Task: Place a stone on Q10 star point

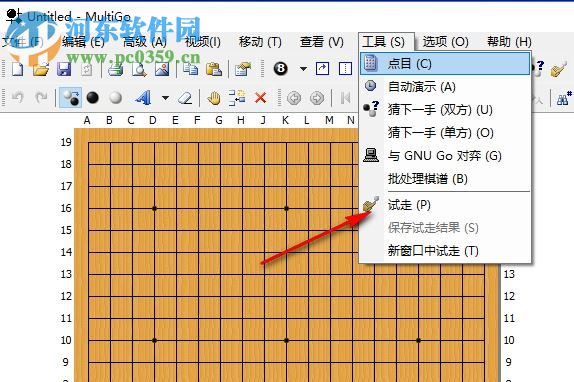Action: (418, 340)
